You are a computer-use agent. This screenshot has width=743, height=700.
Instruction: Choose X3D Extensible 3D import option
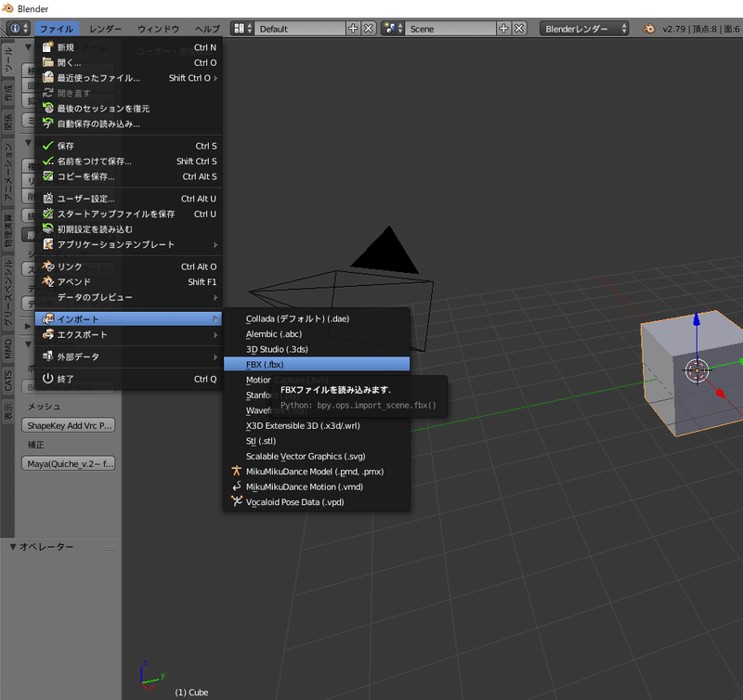click(317, 425)
